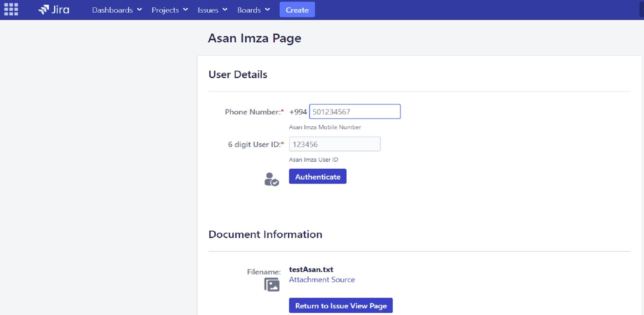The height and width of the screenshot is (315, 644).
Task: Click the 6 digit User ID label
Action: [x=256, y=145]
